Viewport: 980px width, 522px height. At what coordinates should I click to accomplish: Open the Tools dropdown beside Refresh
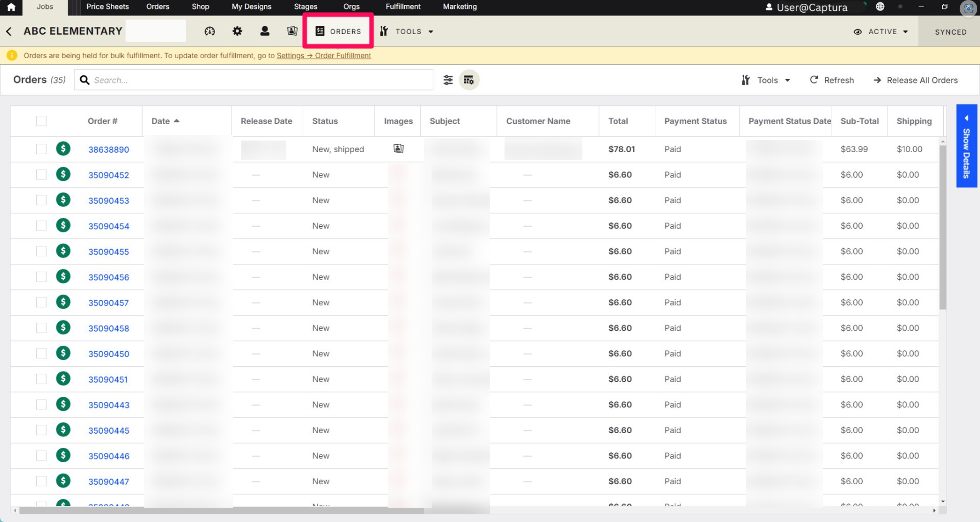766,80
